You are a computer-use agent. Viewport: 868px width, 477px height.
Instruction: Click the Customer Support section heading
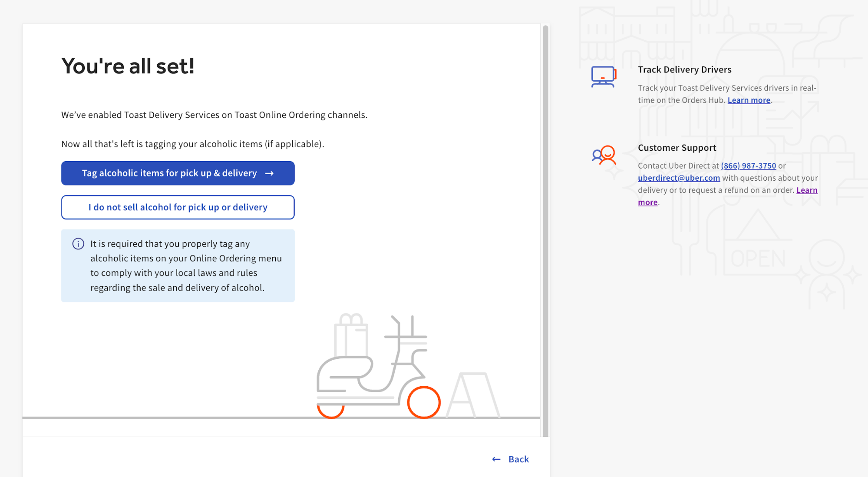pyautogui.click(x=677, y=148)
